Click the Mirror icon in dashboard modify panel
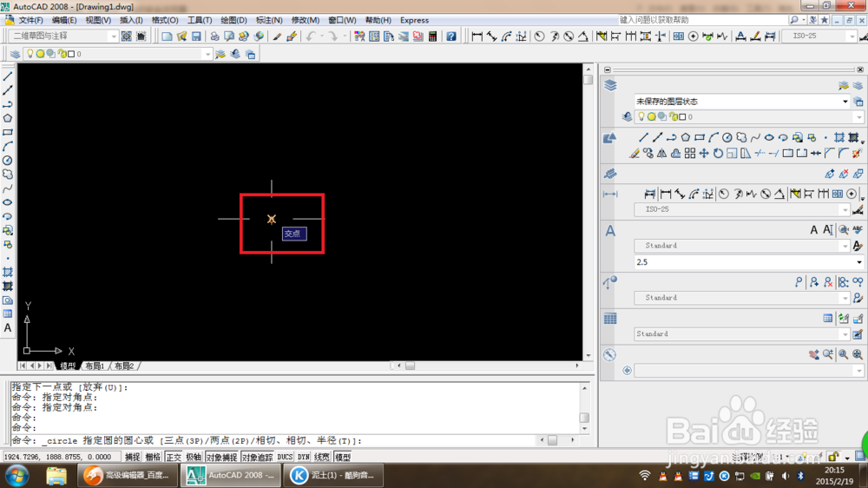This screenshot has width=868, height=488. point(661,154)
